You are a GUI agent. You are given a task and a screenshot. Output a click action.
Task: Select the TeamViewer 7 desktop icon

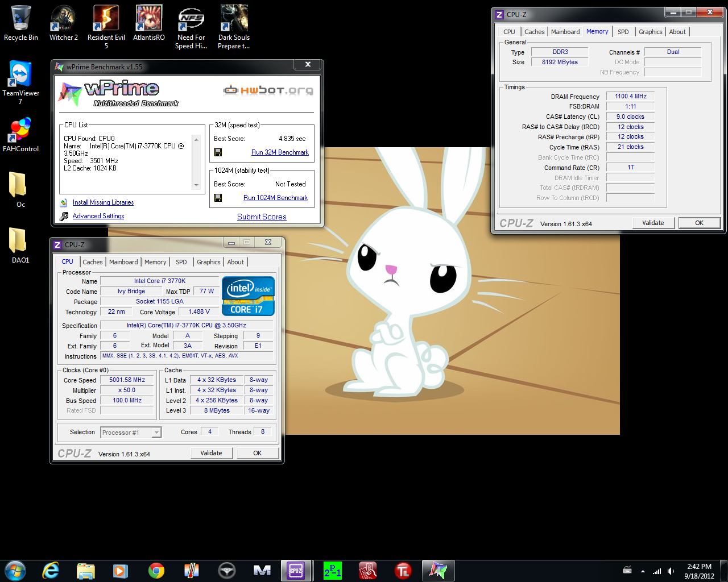pos(21,82)
